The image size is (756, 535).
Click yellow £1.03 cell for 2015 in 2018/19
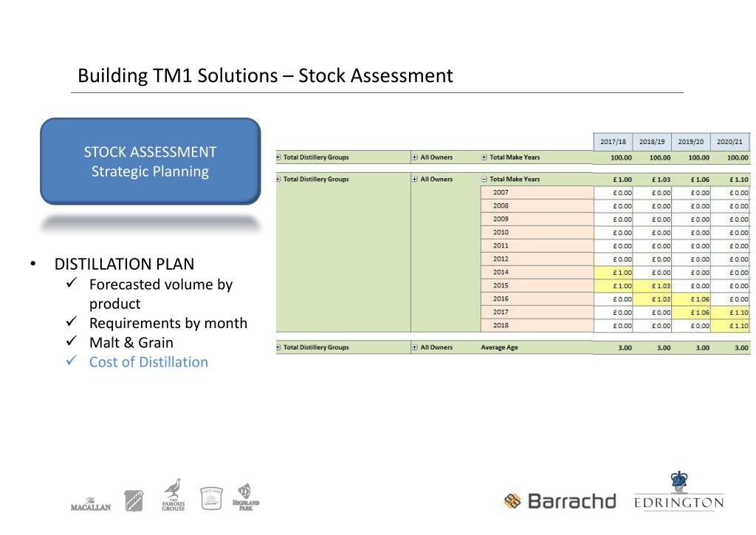coord(652,285)
